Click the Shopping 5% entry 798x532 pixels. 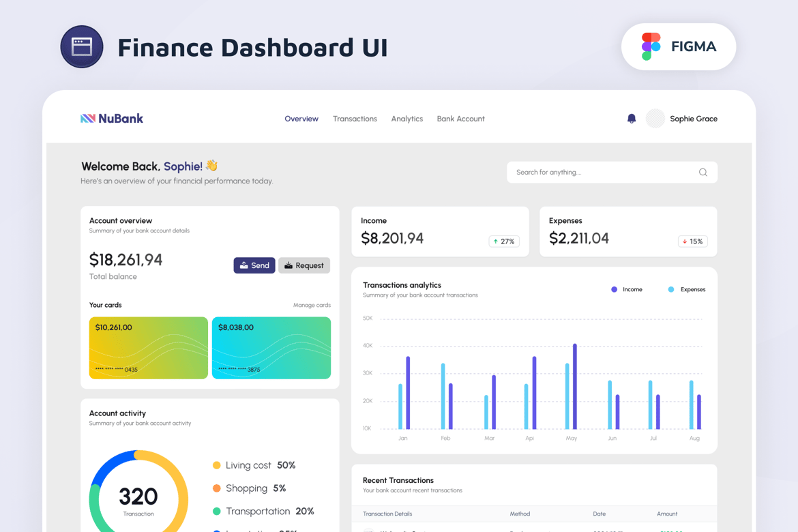click(x=249, y=488)
